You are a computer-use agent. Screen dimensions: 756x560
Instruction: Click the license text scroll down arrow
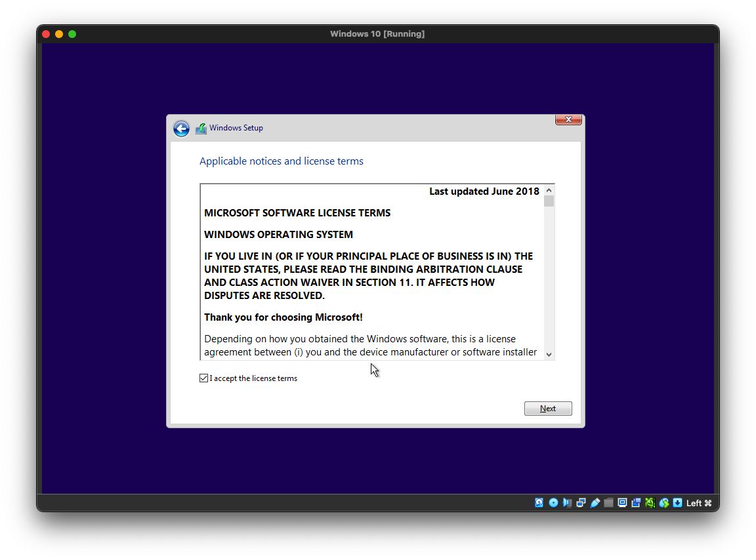point(549,354)
